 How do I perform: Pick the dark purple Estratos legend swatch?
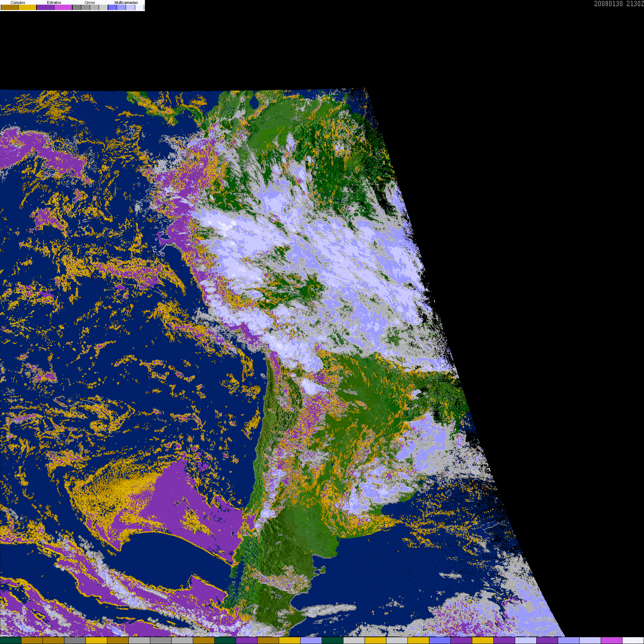(45, 8)
